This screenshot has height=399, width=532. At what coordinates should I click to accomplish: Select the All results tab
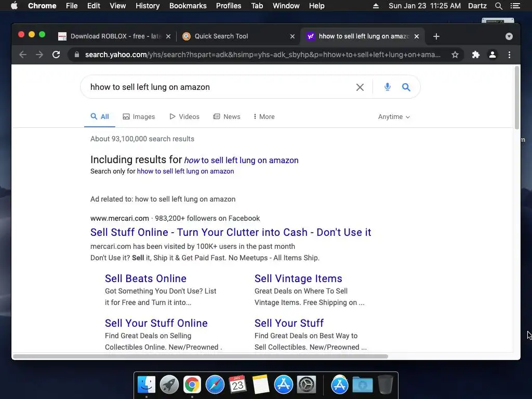[99, 117]
